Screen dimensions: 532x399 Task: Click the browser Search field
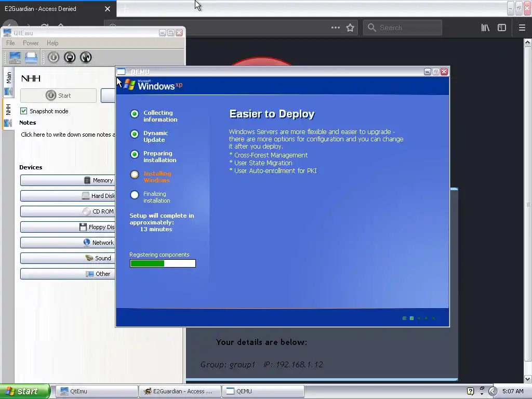[x=403, y=28]
